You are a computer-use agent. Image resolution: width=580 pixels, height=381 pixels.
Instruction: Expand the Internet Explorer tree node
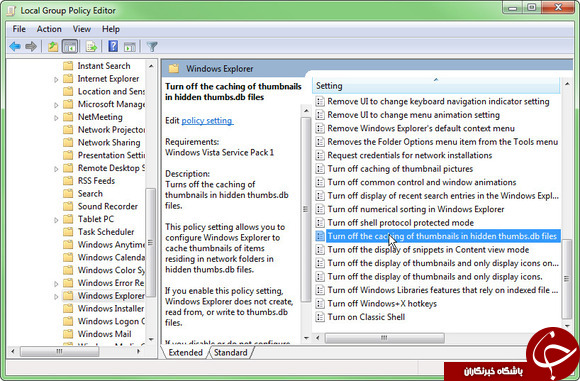(x=56, y=80)
